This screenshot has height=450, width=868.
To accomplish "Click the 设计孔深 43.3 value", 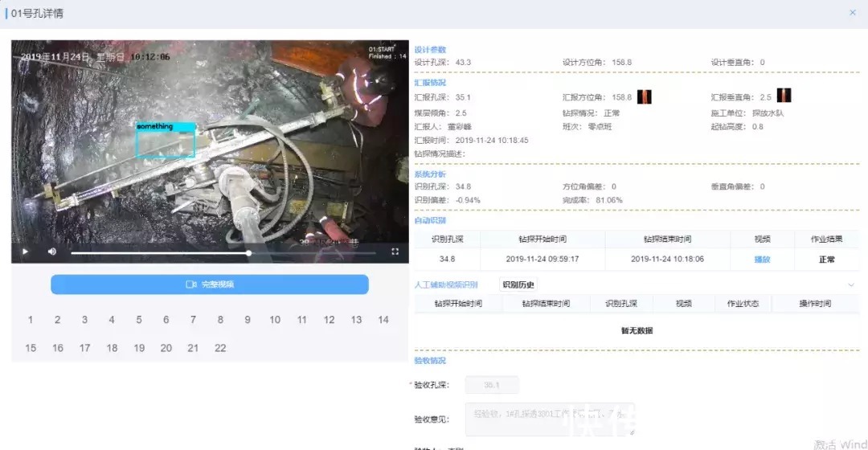I will pyautogui.click(x=464, y=63).
